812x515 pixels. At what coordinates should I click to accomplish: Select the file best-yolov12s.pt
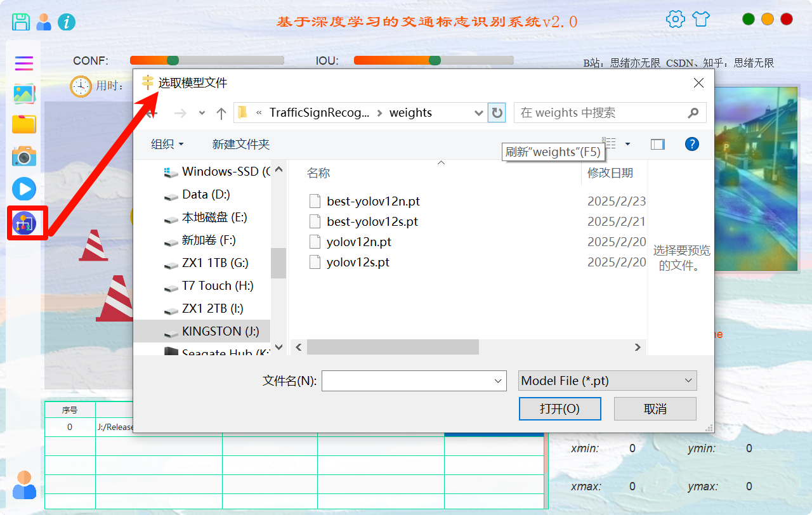372,221
